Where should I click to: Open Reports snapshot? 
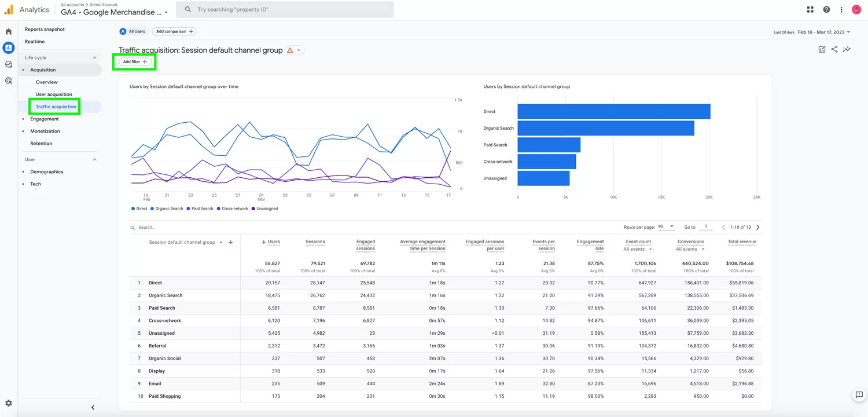click(45, 30)
